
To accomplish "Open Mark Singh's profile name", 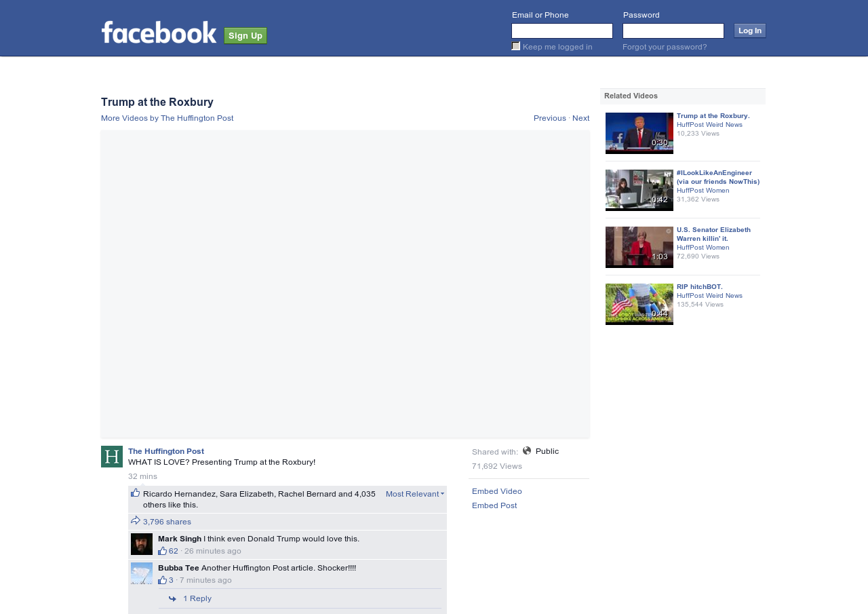I will pyautogui.click(x=180, y=539).
